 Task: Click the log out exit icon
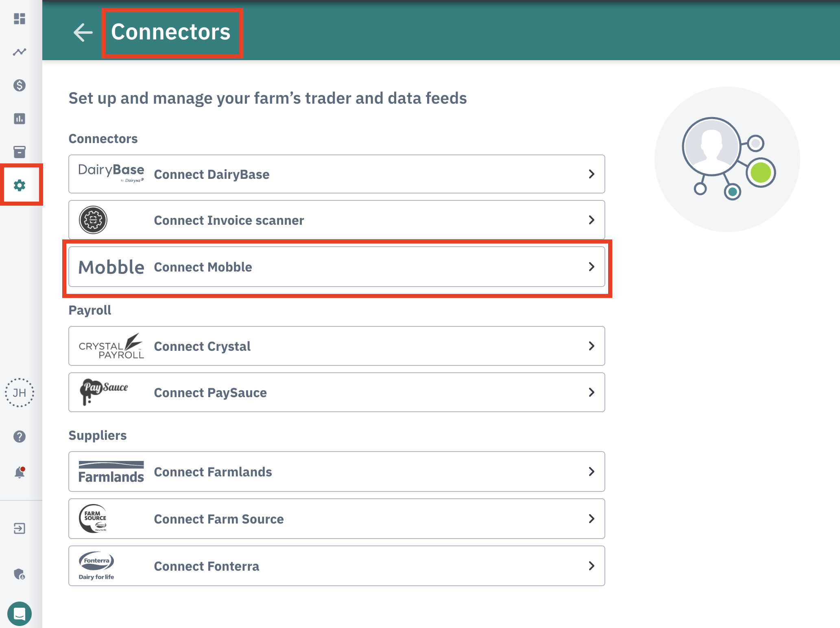click(20, 528)
